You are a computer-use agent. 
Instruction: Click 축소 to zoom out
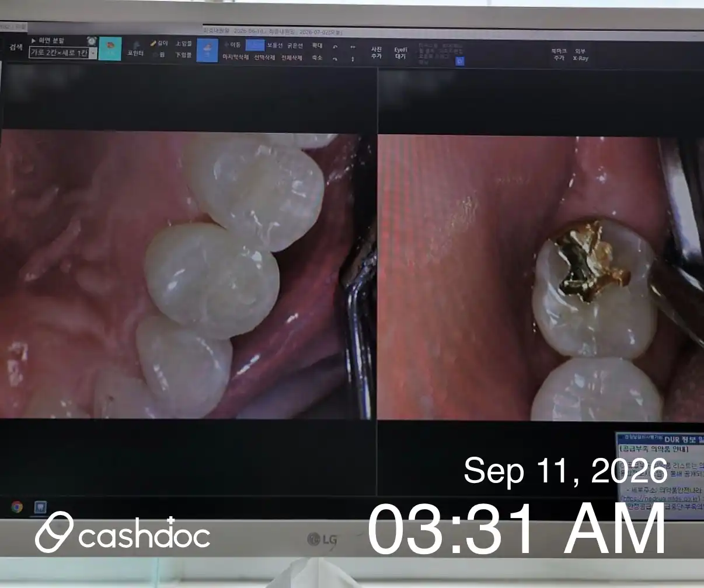click(317, 57)
